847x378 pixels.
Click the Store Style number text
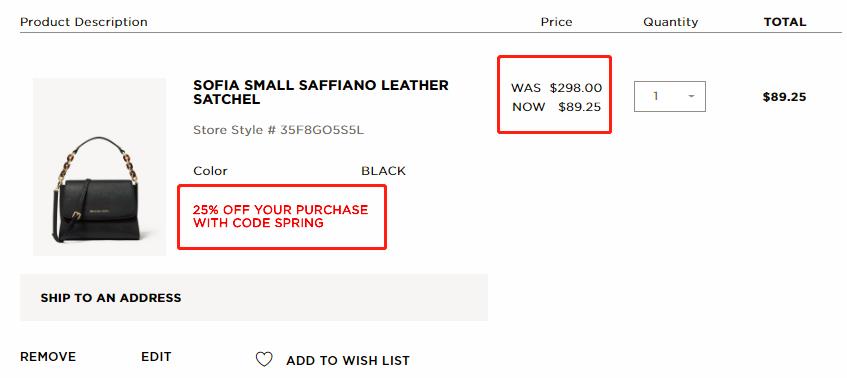point(279,130)
